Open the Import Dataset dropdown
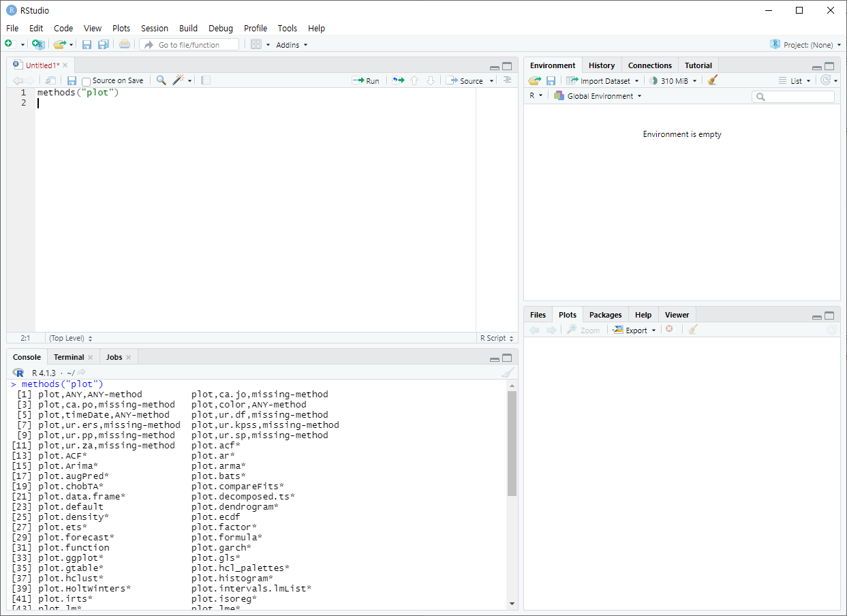Viewport: 847px width, 616px height. tap(602, 80)
